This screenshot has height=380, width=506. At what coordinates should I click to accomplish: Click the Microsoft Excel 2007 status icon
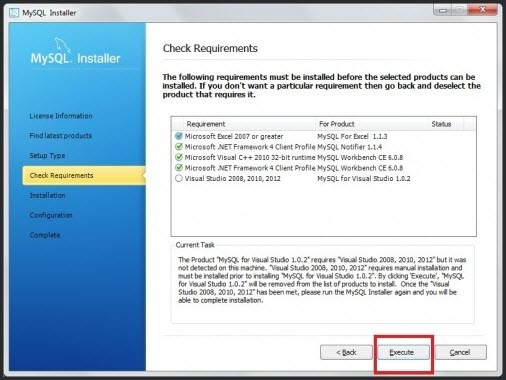pos(179,136)
